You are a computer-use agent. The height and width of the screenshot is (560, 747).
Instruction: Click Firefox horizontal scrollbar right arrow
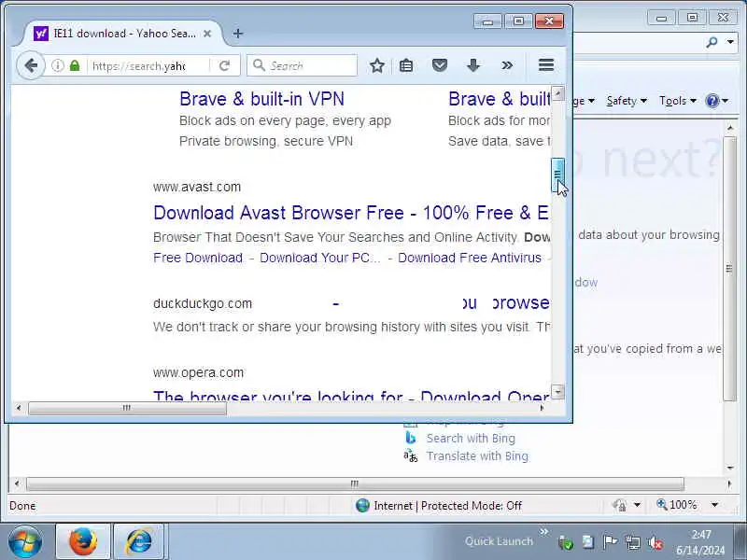(x=542, y=408)
